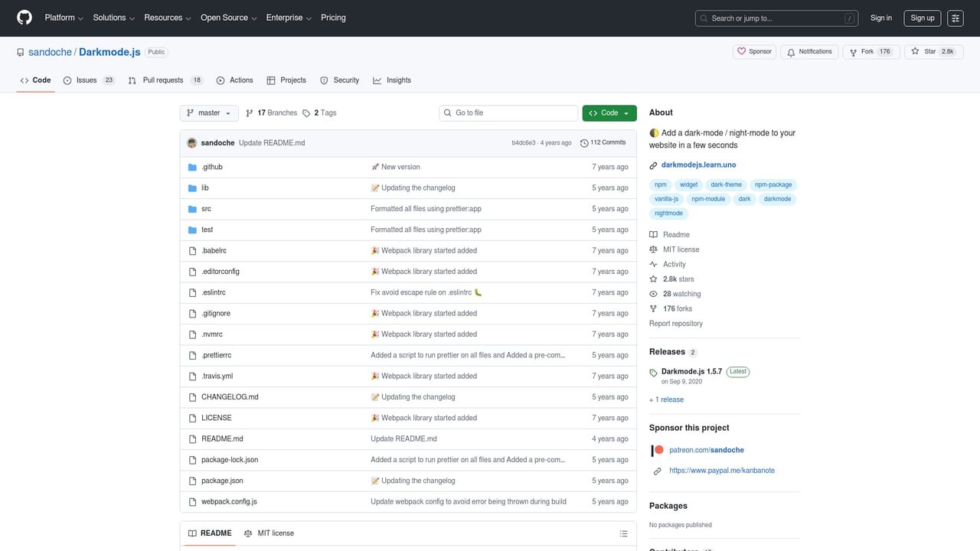The width and height of the screenshot is (980, 551).
Task: Open the Pull requests tab
Action: 162,80
